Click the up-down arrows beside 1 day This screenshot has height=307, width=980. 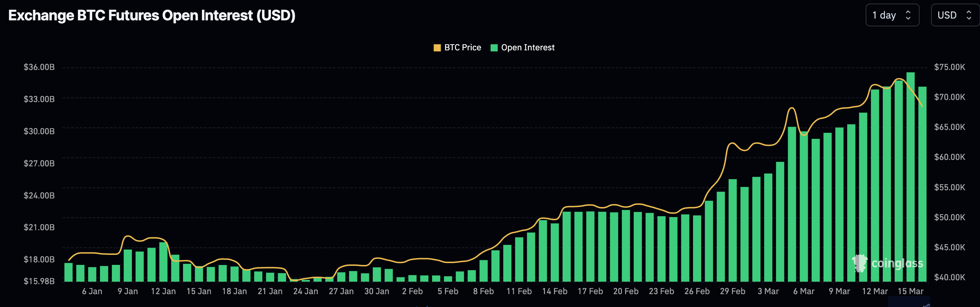908,15
